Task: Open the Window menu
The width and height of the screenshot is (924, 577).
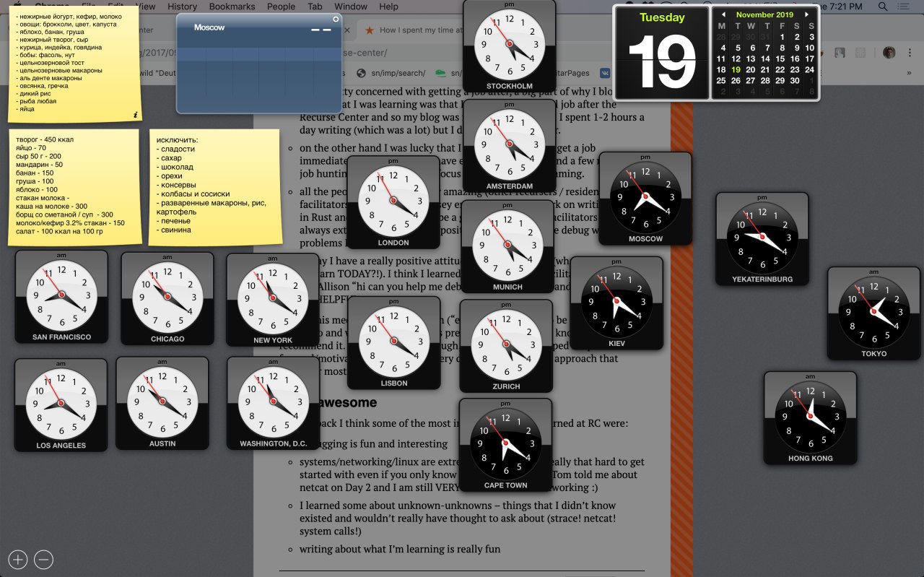Action: click(x=351, y=6)
